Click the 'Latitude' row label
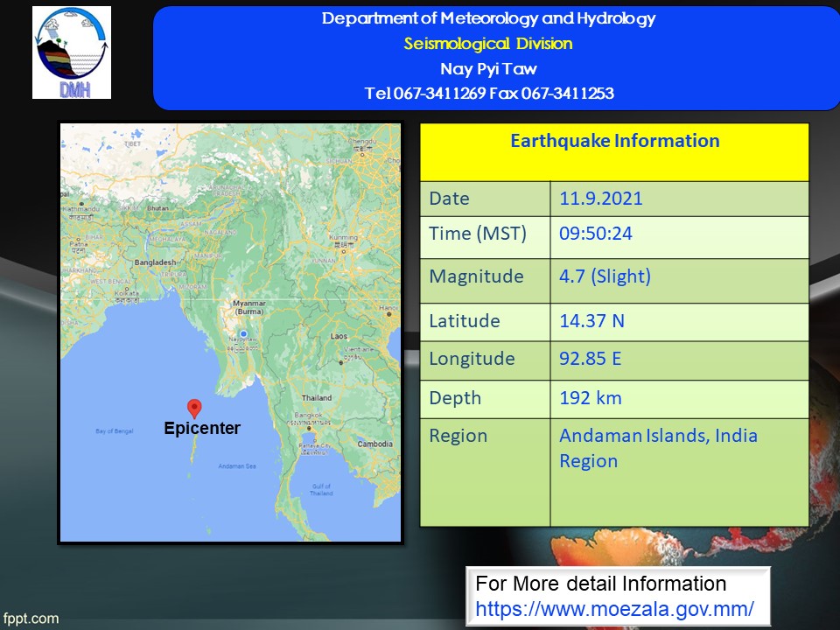This screenshot has height=630, width=840. click(465, 321)
